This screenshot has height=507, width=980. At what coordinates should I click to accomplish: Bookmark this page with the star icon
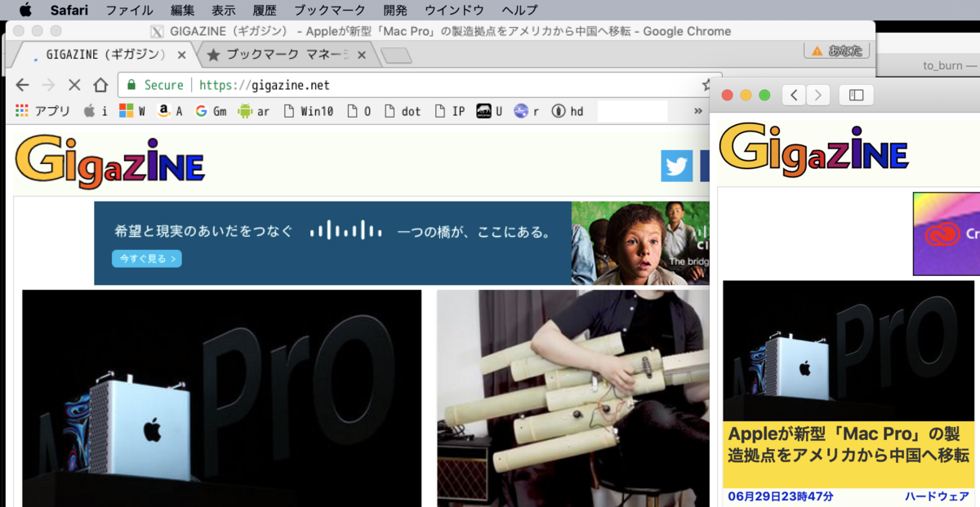707,85
